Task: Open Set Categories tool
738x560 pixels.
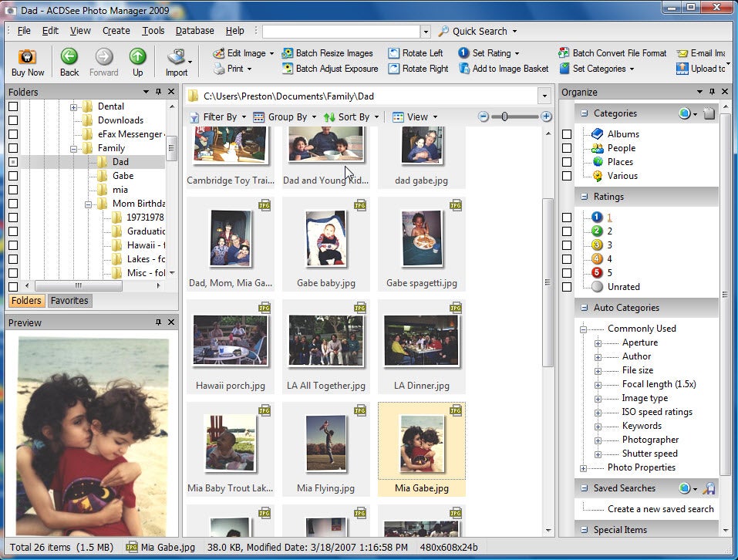Action: (596, 69)
